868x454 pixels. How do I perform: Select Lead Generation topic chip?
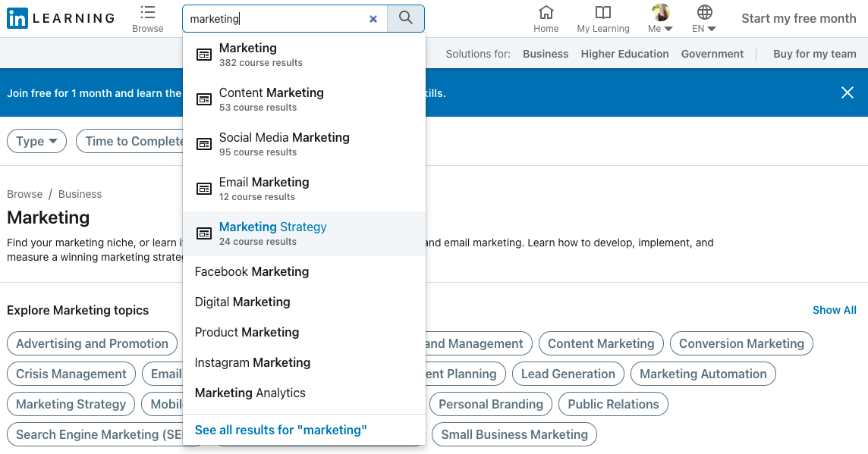(x=568, y=374)
